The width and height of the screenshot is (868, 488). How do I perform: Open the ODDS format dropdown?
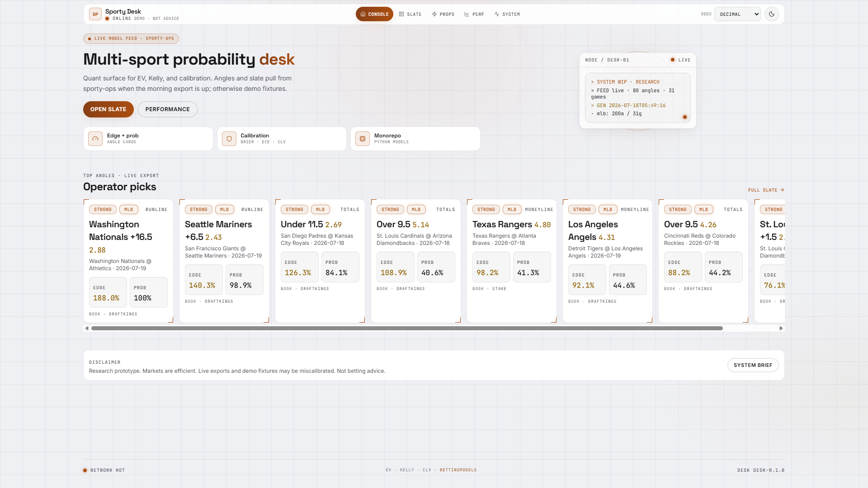pos(737,14)
